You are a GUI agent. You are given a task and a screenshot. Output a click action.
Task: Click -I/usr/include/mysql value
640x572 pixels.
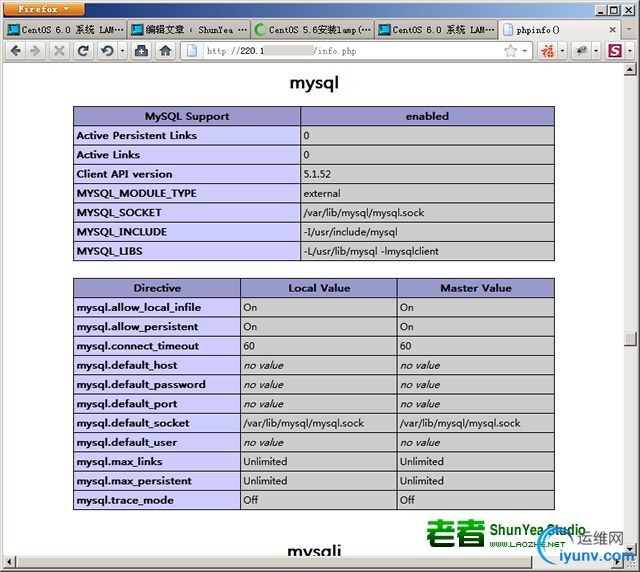[350, 232]
